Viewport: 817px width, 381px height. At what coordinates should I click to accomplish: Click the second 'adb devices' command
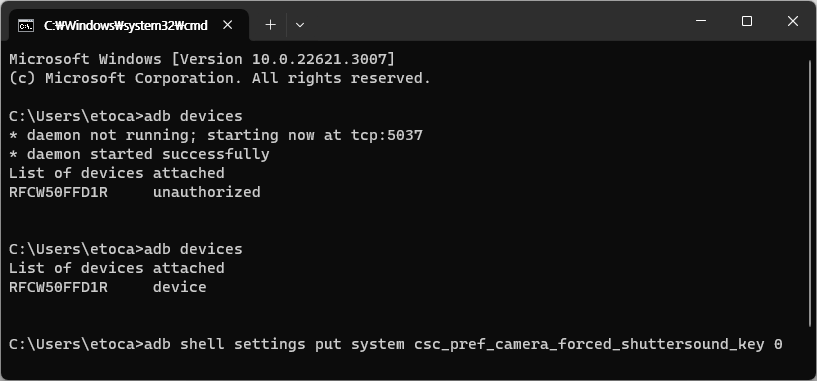click(193, 249)
